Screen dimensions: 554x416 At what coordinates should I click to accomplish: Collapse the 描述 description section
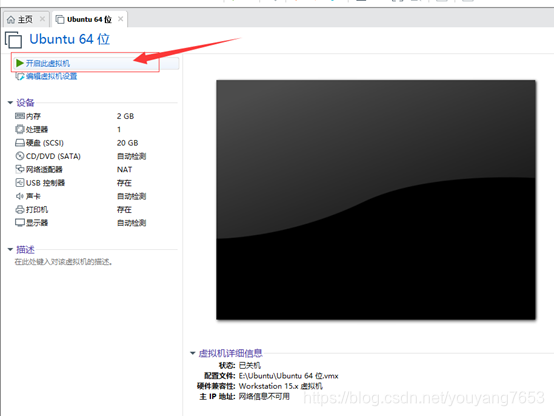click(10, 250)
